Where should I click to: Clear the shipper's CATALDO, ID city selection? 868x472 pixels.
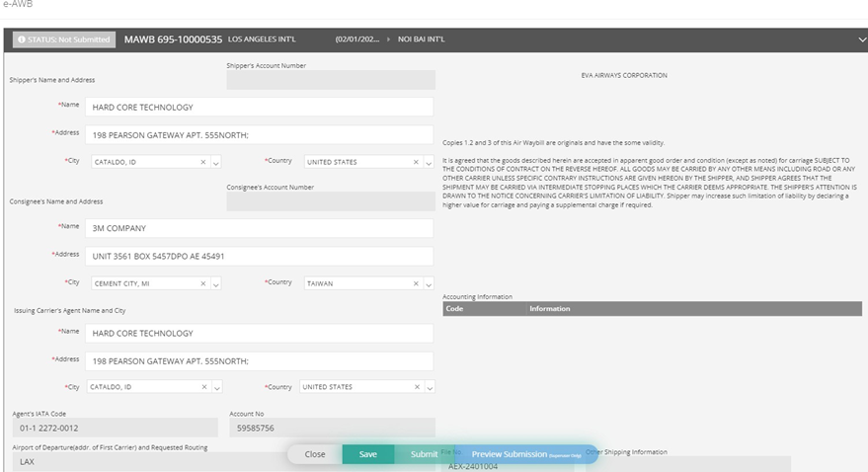pos(203,162)
